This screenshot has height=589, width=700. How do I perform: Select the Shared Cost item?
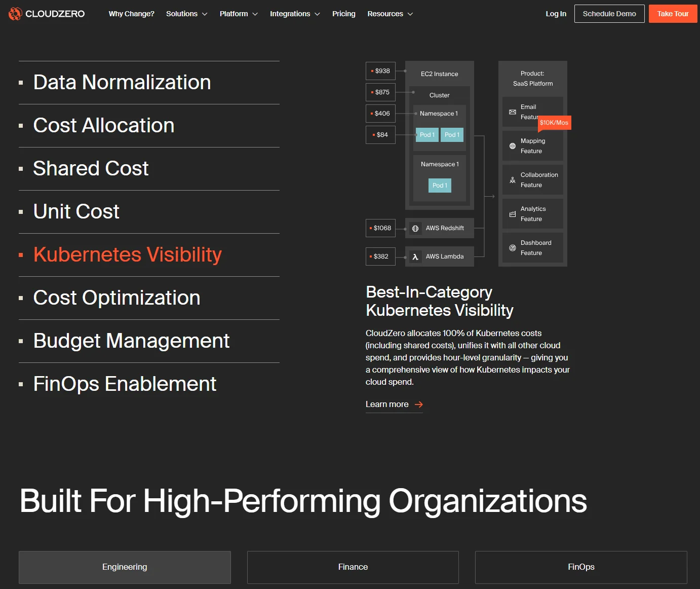coord(149,169)
